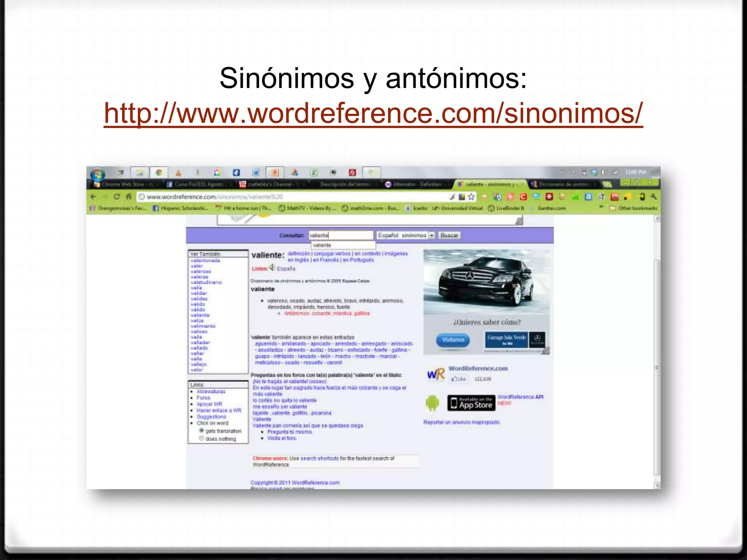Screen dimensions: 747x560
Task: Click the Facebook Like thumb button
Action: click(458, 379)
